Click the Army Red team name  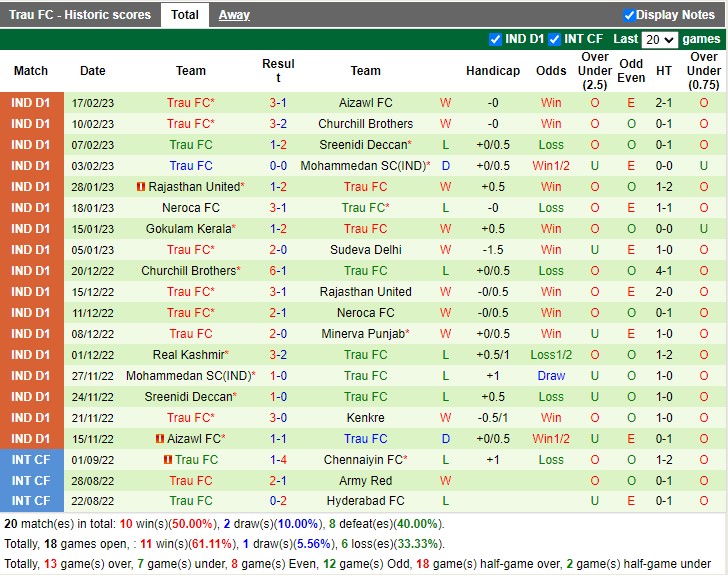(x=365, y=481)
